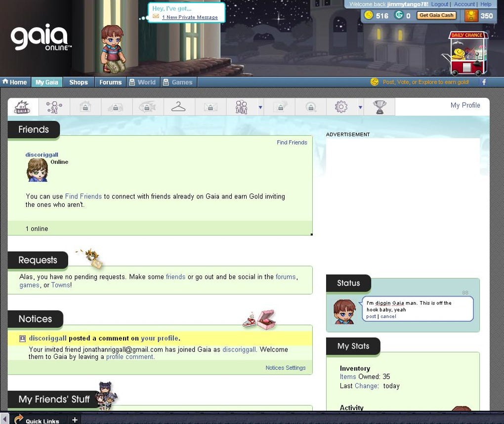Viewport: 504px width, 424px height.
Task: Click 'your profile' link in the notice
Action: pos(160,338)
